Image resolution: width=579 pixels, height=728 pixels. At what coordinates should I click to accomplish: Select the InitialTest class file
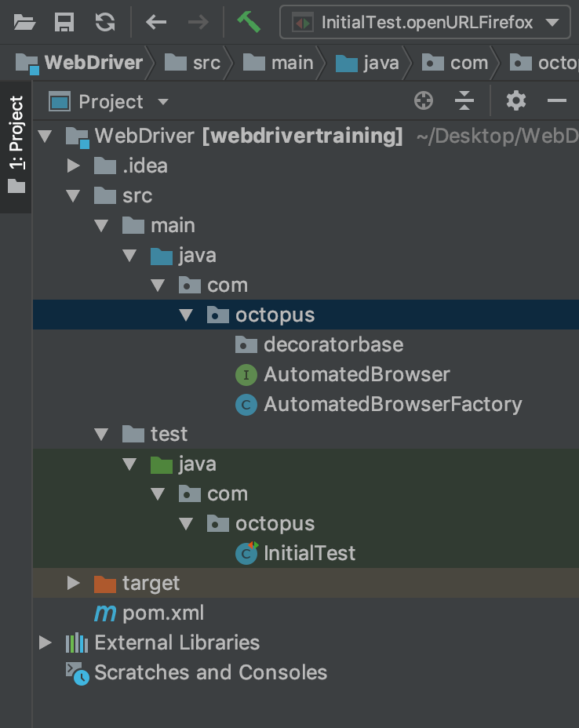309,553
